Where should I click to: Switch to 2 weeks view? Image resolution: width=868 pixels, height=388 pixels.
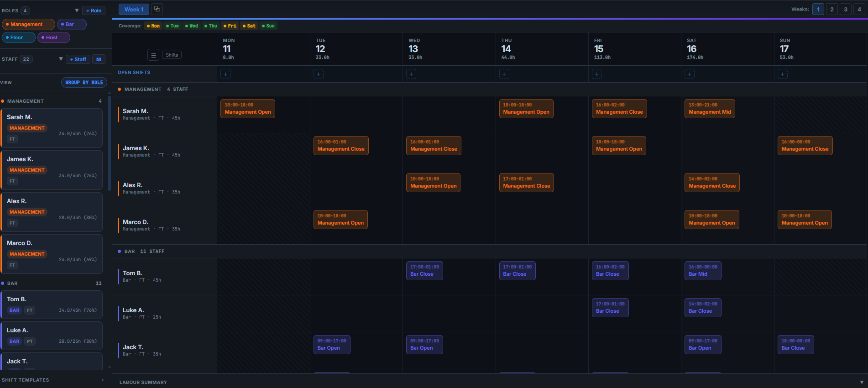click(x=832, y=9)
